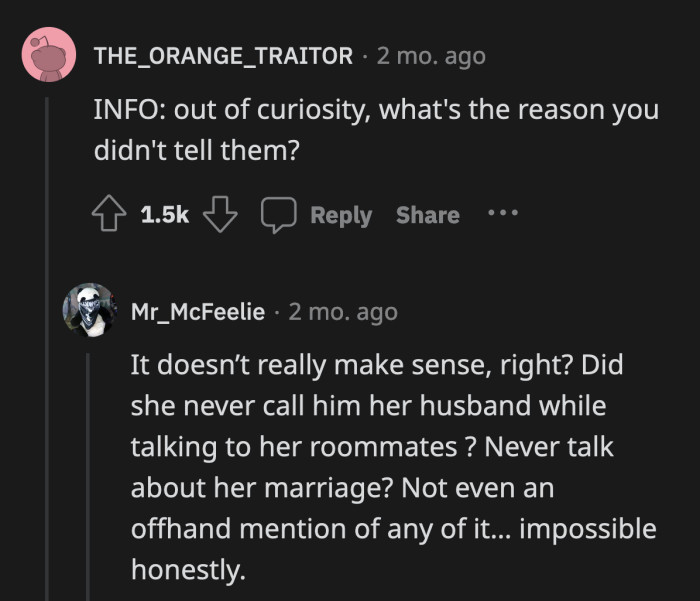This screenshot has width=700, height=601.
Task: Open THE_ORANGE_TRAITOR username link
Action: coord(223,56)
